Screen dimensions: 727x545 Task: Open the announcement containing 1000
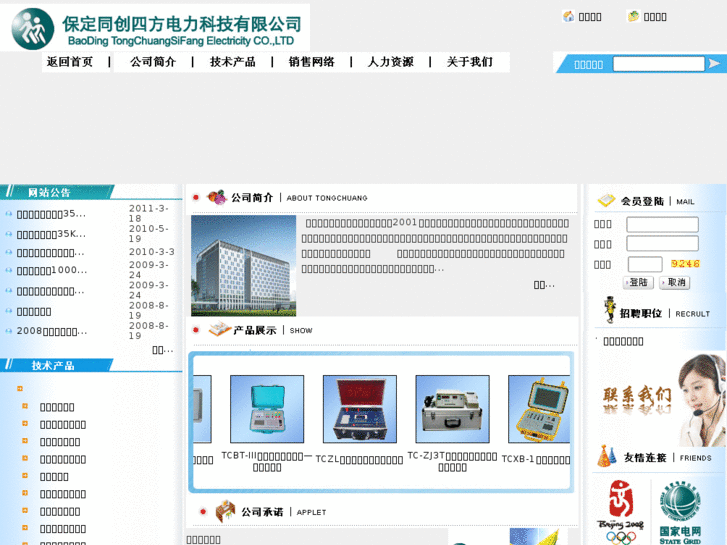coord(51,270)
